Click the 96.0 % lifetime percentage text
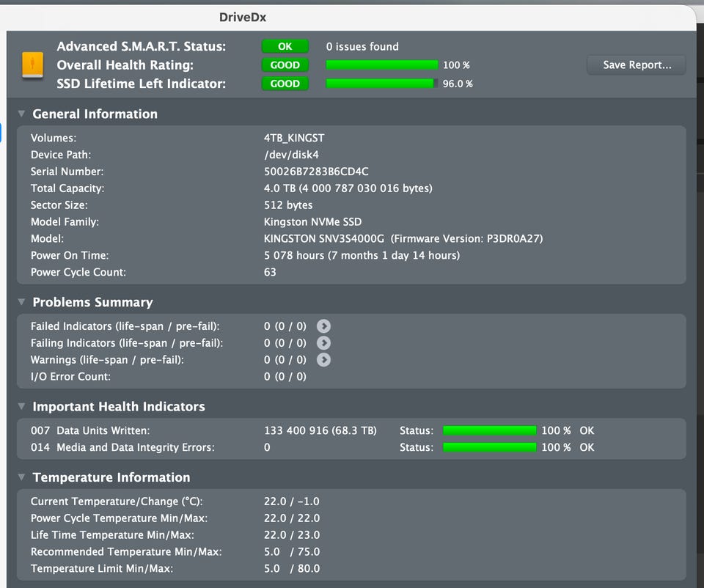 click(458, 84)
